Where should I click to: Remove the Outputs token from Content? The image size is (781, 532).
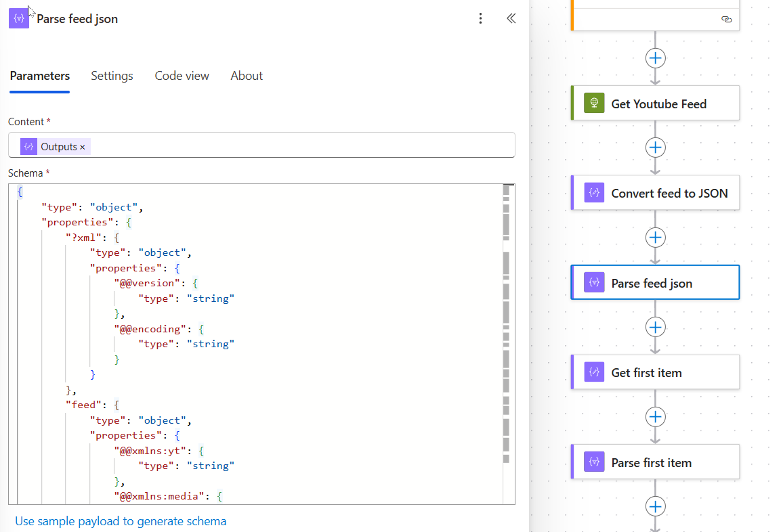coord(83,148)
